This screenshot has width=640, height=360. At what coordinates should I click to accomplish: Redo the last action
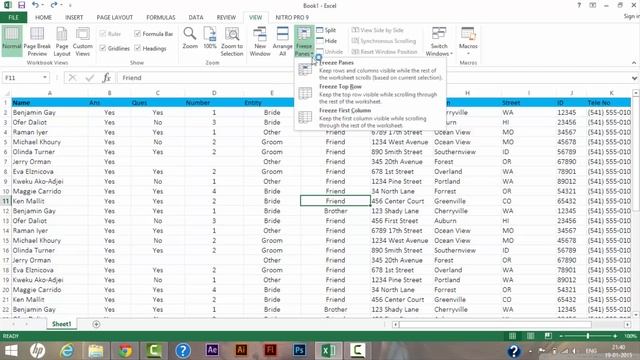pyautogui.click(x=54, y=5)
